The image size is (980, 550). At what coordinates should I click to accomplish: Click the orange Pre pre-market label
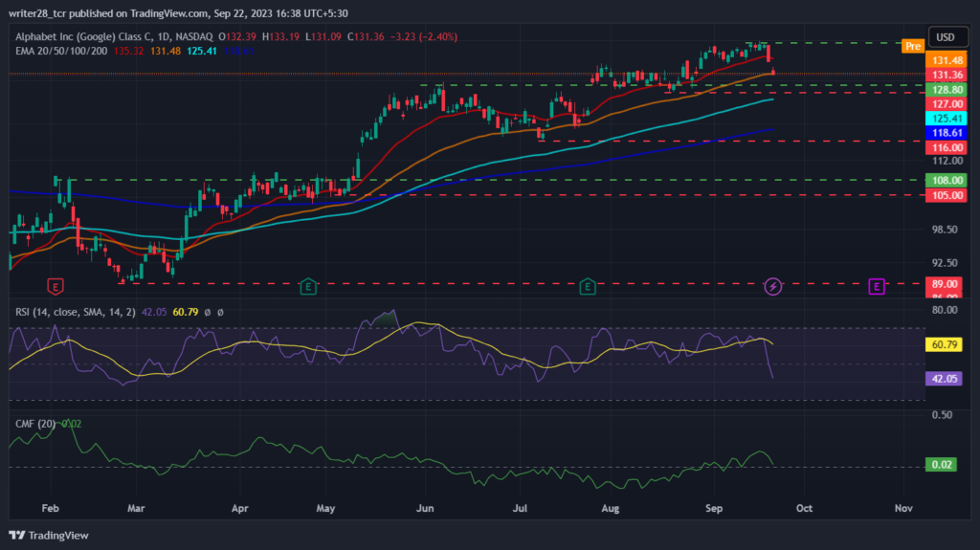click(913, 46)
